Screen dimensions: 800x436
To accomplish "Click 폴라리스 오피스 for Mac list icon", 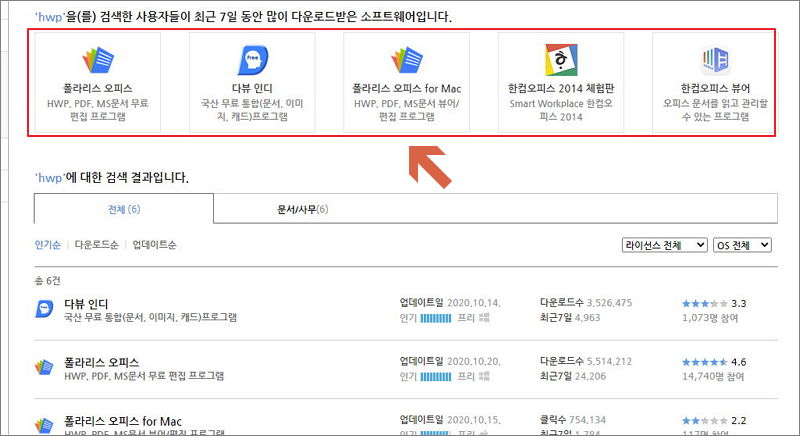I will [x=44, y=425].
